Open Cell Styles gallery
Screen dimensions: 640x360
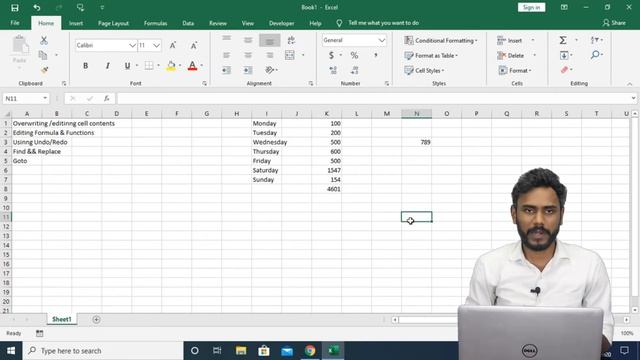click(424, 71)
